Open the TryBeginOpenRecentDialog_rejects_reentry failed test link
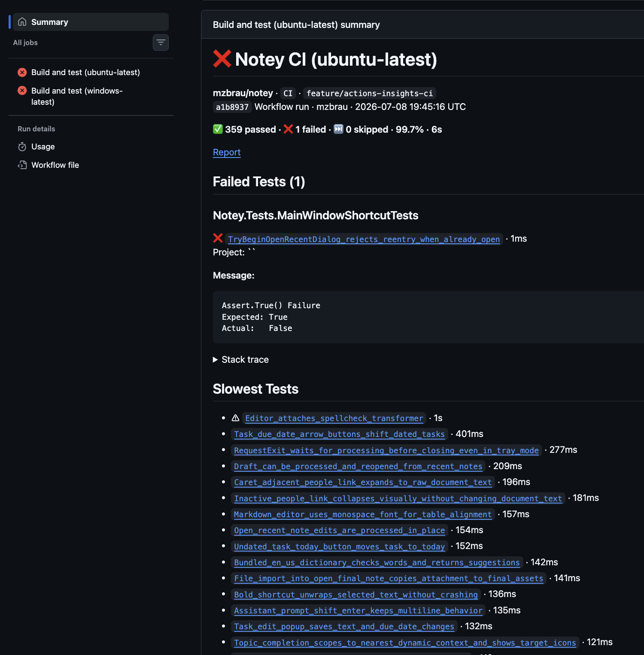This screenshot has width=644, height=655. [364, 239]
